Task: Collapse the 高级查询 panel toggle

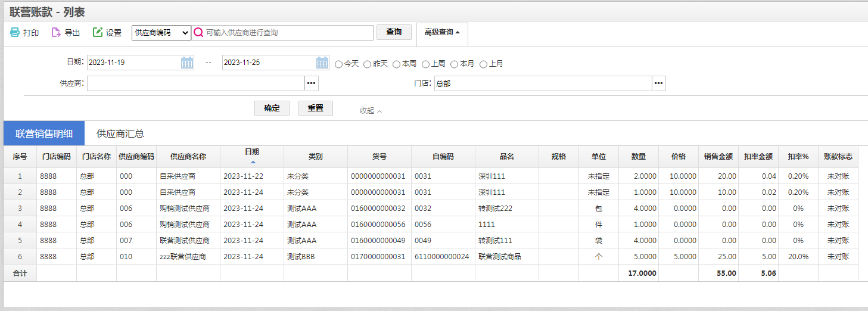Action: [x=442, y=32]
